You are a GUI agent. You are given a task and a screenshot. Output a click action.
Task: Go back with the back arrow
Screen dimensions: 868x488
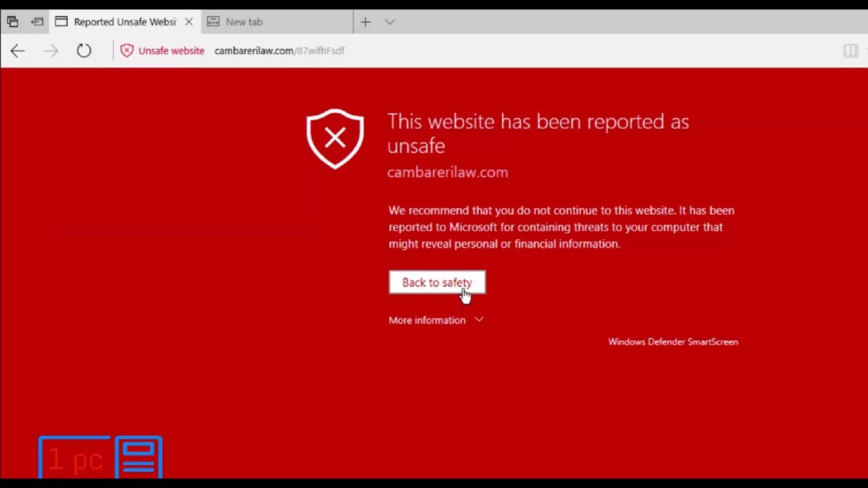pos(18,51)
